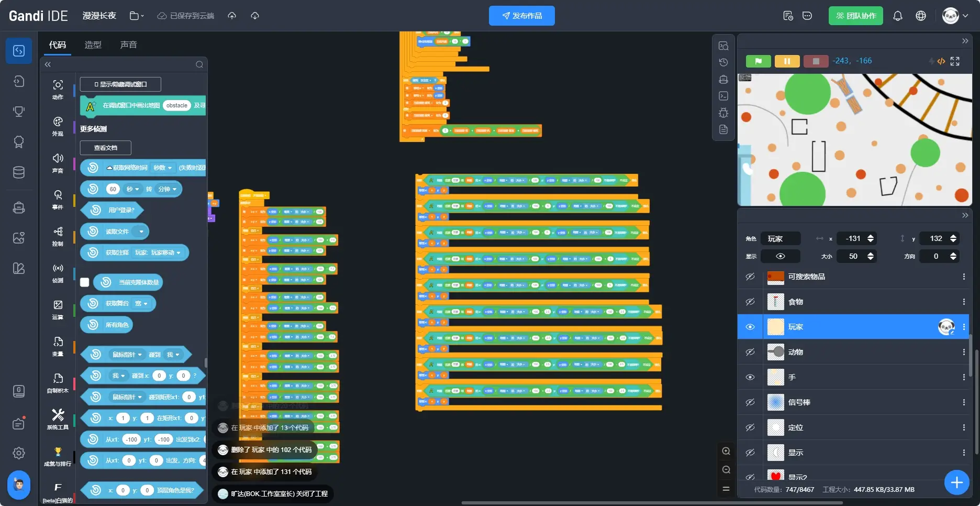Click the 团队协作 team collaboration button

pyautogui.click(x=855, y=16)
